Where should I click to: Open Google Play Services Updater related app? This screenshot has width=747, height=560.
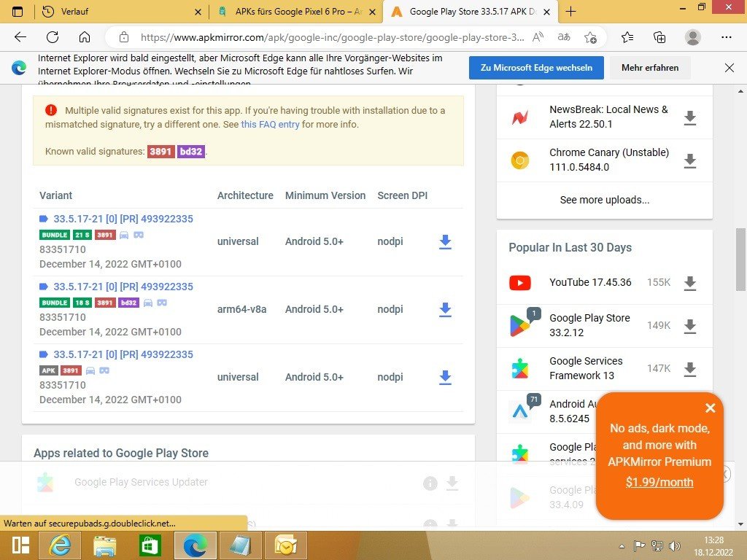point(141,482)
